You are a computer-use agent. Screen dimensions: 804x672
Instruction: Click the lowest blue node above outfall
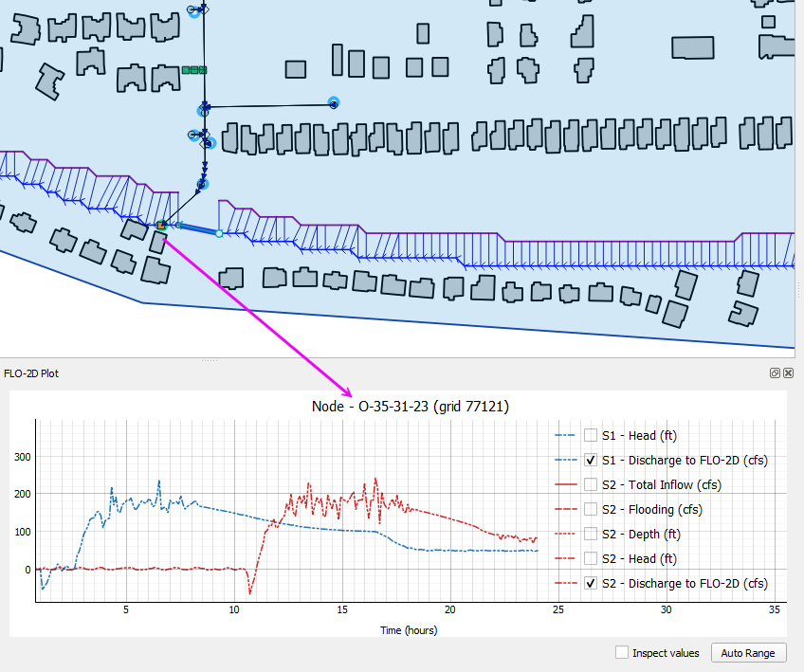[x=203, y=185]
